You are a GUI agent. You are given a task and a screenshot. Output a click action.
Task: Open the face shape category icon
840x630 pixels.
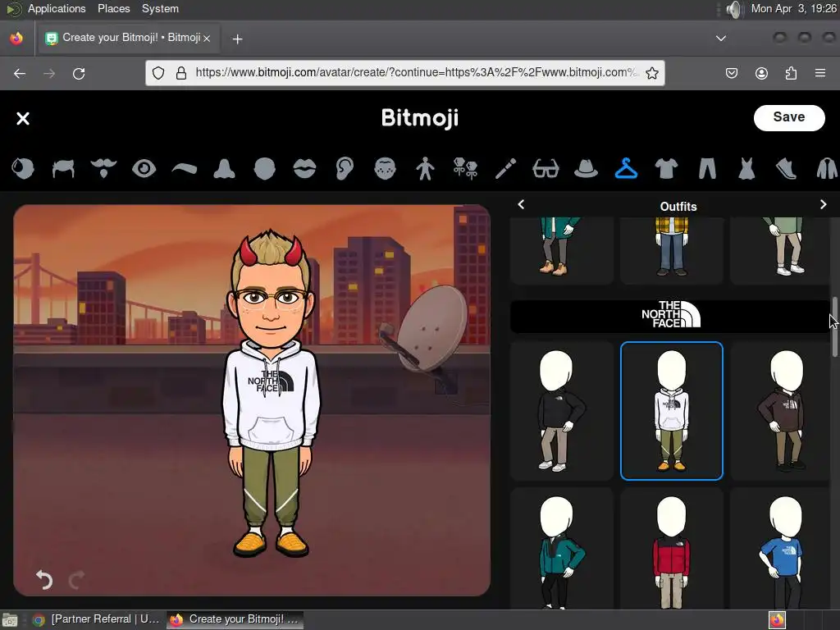265,169
